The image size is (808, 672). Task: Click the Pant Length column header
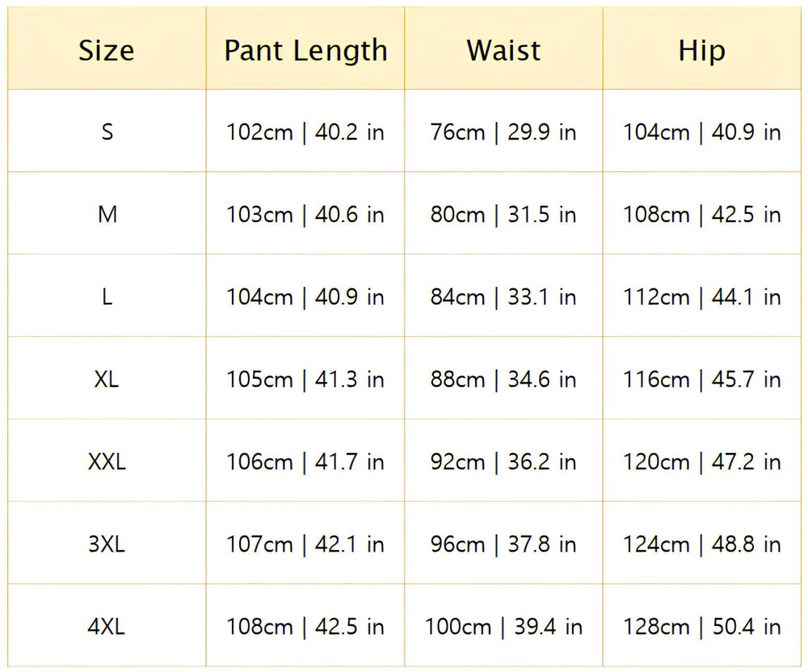pyautogui.click(x=305, y=50)
